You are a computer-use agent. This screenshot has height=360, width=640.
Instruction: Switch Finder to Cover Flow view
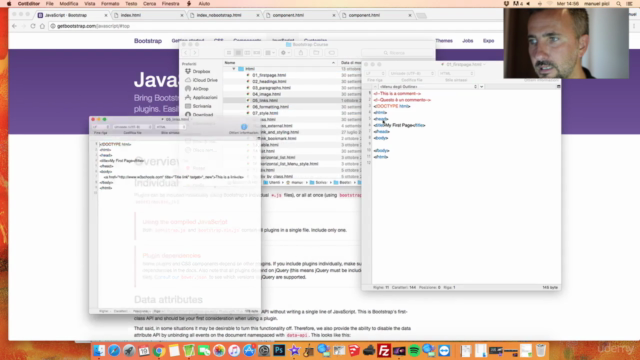(x=257, y=53)
